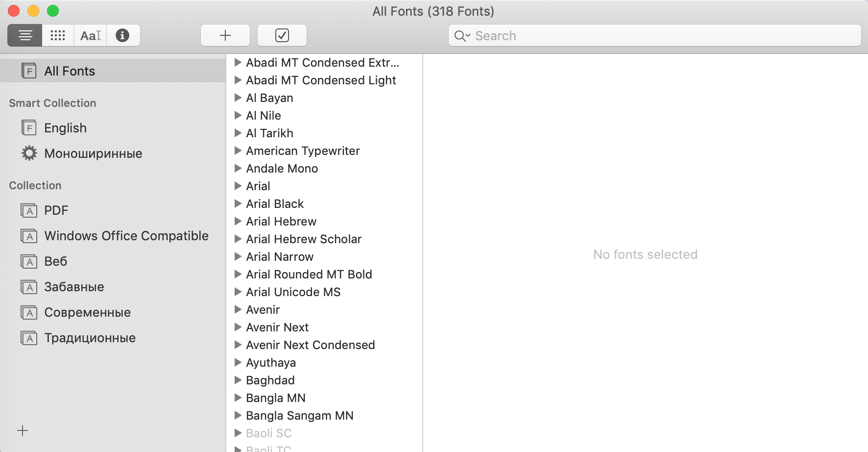Click the Традиционные collection icon
Viewport: 868px width, 452px height.
click(x=29, y=338)
